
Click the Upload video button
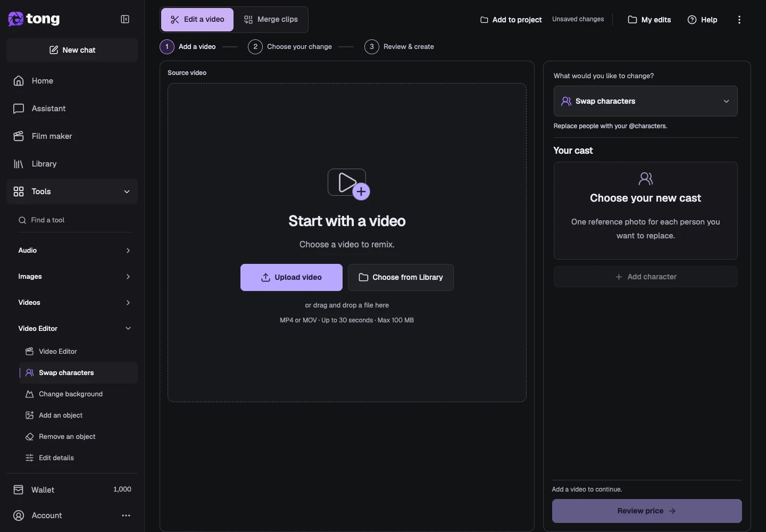coord(292,278)
